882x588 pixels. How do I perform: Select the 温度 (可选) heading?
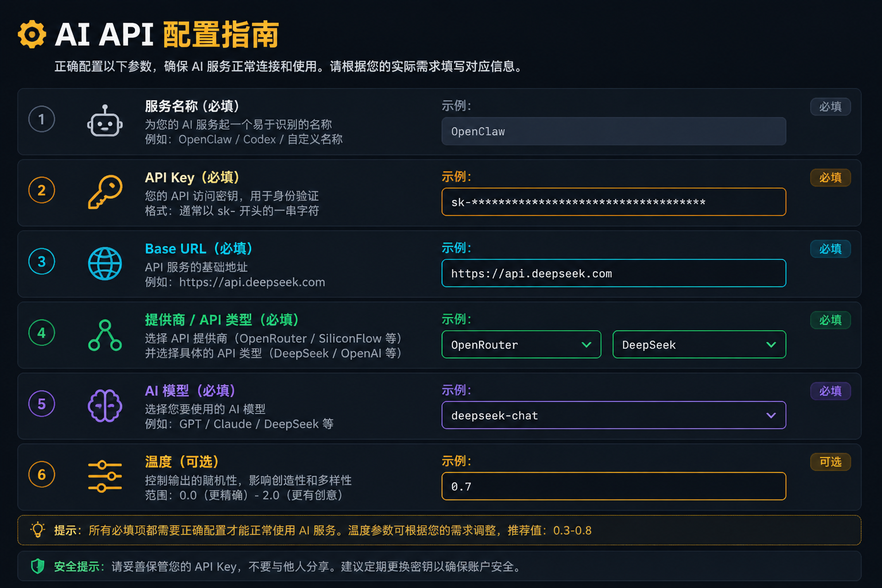coord(182,462)
